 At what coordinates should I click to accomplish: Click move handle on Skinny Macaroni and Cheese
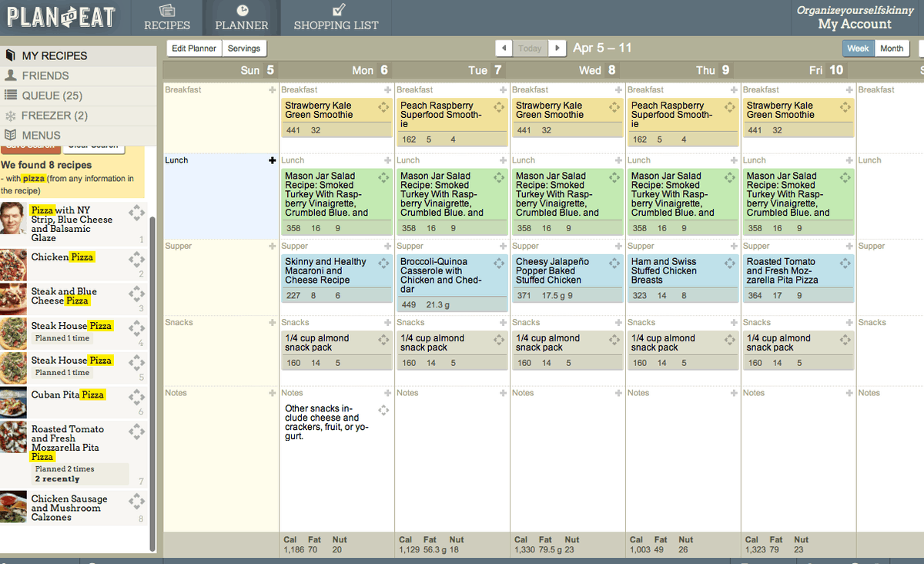click(x=383, y=263)
